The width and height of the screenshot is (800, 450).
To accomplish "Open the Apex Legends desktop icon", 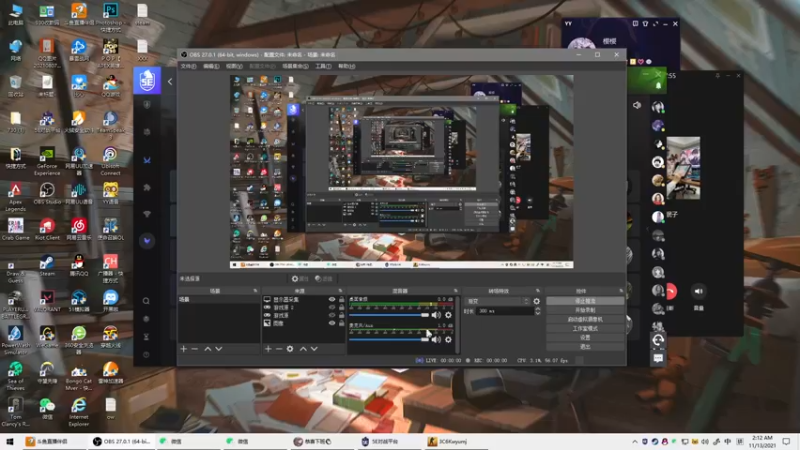I will [15, 197].
